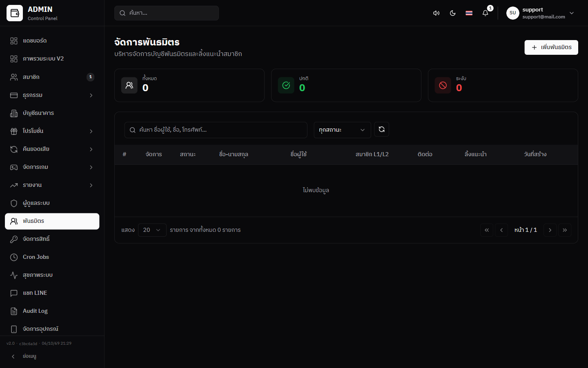Click the SU avatar circle

(x=513, y=13)
